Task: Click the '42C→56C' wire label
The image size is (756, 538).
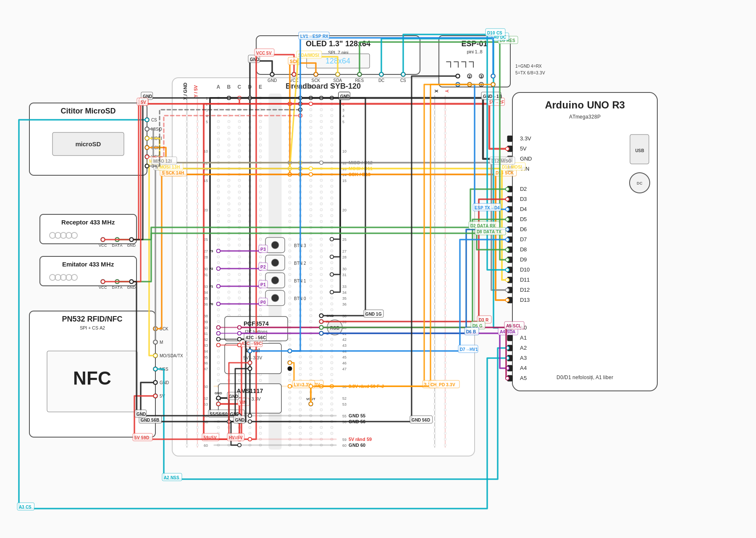Action: [x=255, y=338]
